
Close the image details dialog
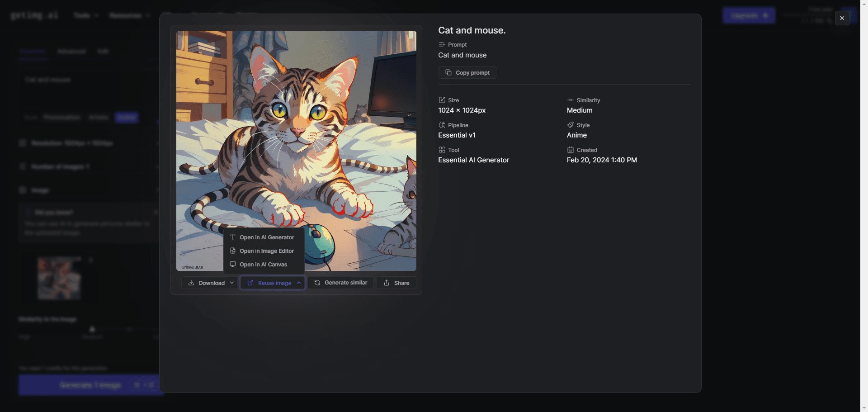[842, 18]
